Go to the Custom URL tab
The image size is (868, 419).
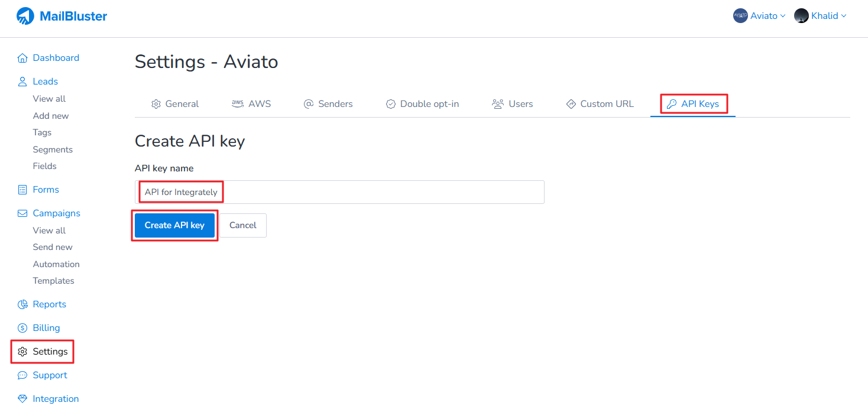(x=600, y=104)
